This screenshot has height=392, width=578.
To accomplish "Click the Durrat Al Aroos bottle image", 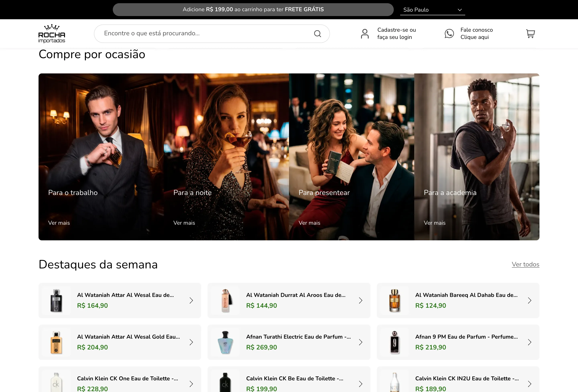I will pyautogui.click(x=225, y=300).
